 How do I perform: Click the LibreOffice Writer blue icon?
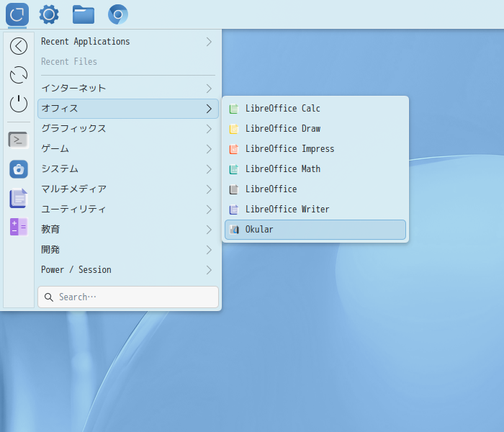click(x=234, y=210)
